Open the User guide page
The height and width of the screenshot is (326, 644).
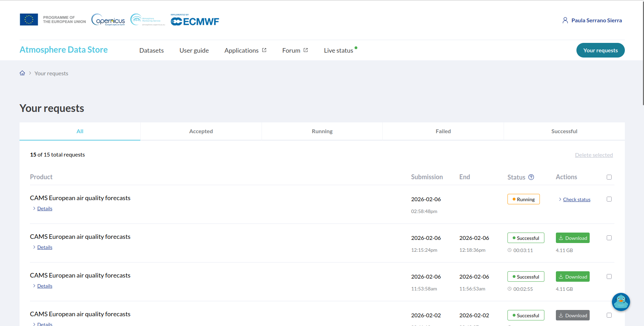pos(194,51)
